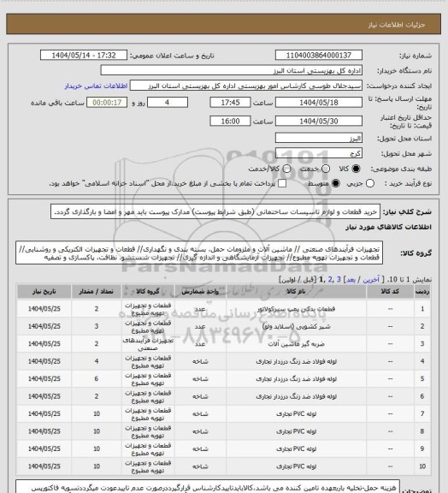
Task: Click the جزئیات اطلاعات نیاز header title
Action: [397, 25]
